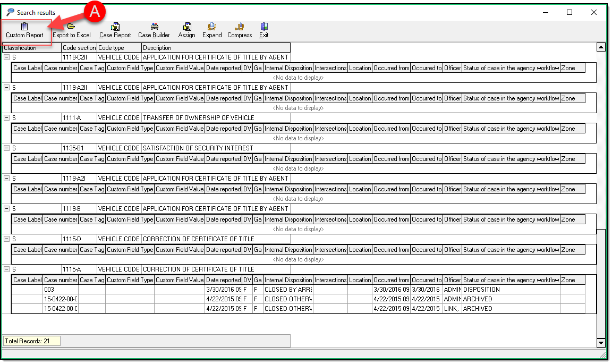Generate a Case Report from toolbar
The width and height of the screenshot is (612, 364).
tap(115, 30)
